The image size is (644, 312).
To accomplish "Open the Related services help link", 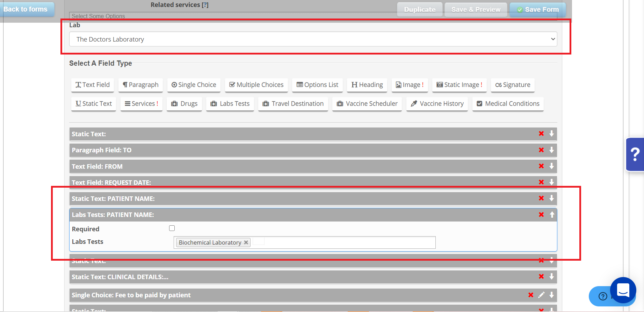I will point(205,5).
